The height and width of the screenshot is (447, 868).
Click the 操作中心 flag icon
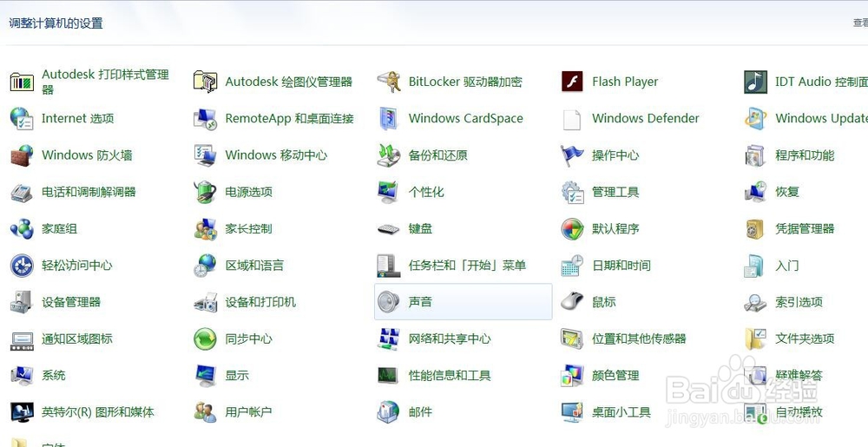(x=572, y=155)
